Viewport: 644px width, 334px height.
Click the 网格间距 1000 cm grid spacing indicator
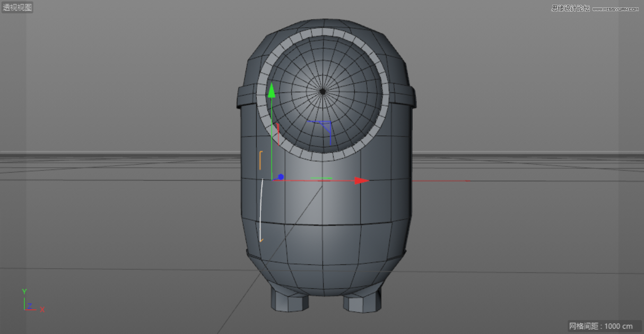599,327
